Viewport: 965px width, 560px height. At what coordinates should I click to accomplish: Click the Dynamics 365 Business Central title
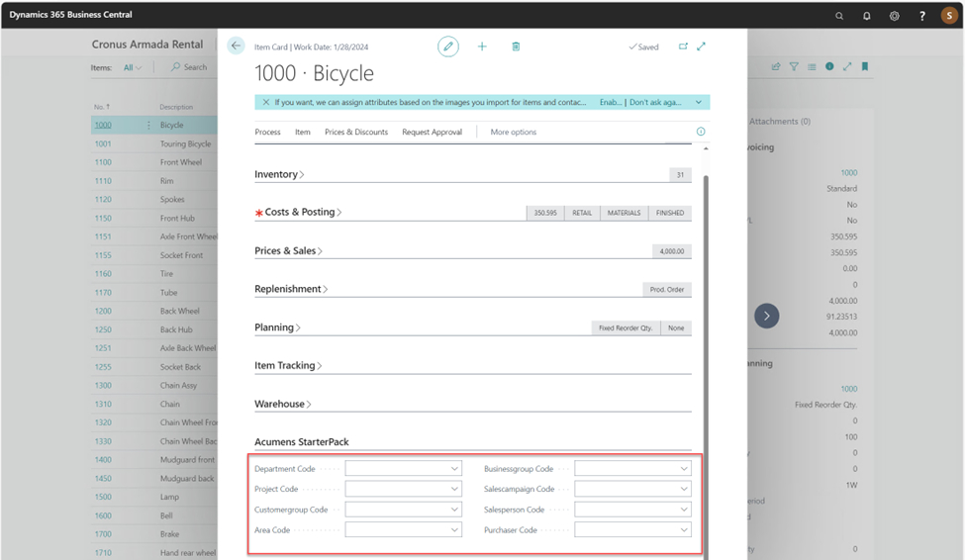[x=71, y=14]
